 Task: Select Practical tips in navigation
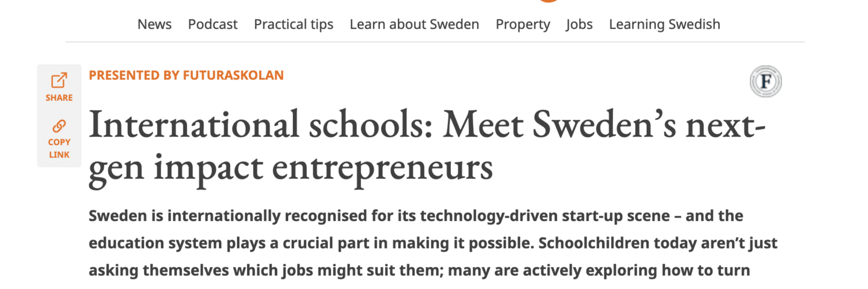click(x=294, y=24)
